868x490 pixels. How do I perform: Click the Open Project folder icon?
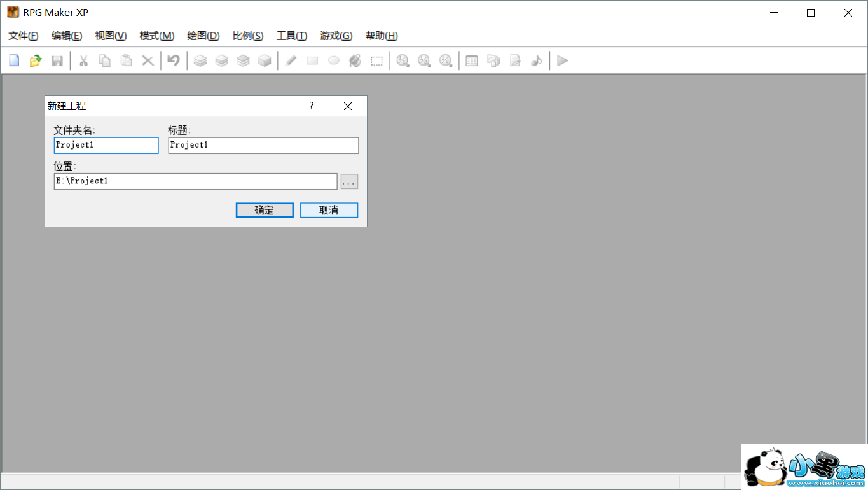pyautogui.click(x=36, y=60)
